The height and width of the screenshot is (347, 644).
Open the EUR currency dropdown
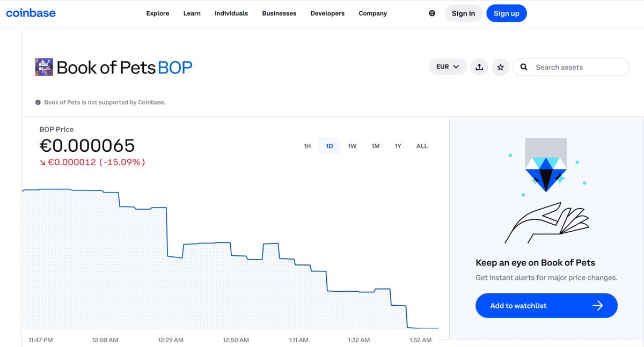448,67
